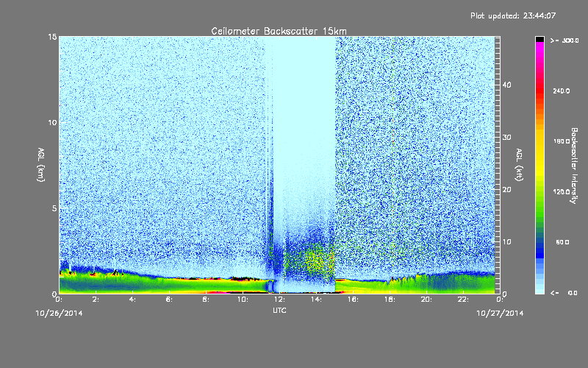
Task: Click the "240.0" colorbar value
Action: [562, 91]
